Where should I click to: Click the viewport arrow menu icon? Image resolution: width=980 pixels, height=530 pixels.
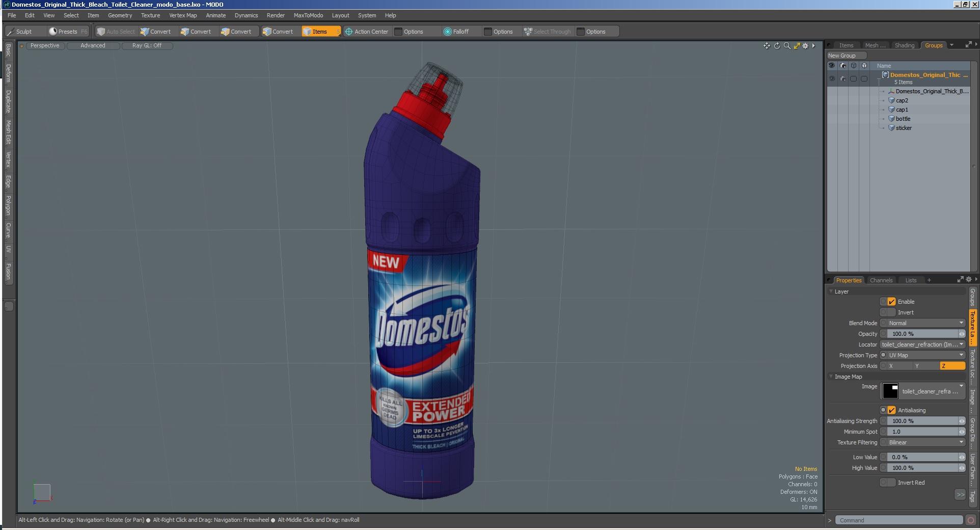813,46
